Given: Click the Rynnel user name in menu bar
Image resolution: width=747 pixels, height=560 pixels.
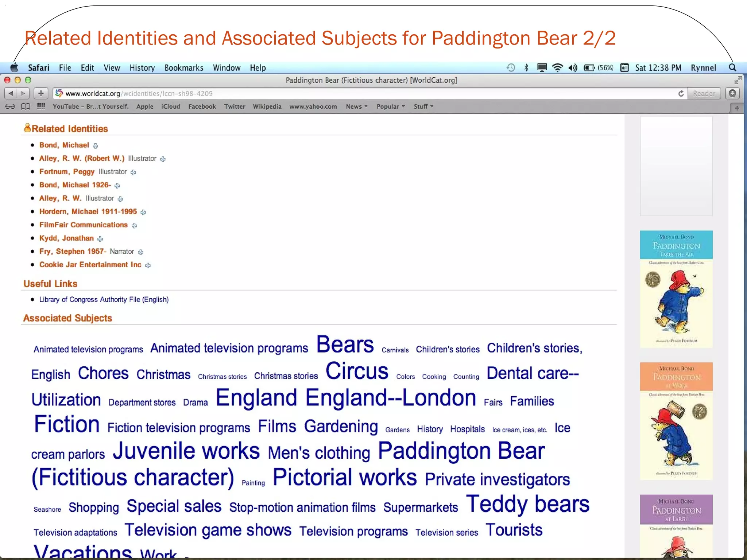Looking at the screenshot, I should [704, 68].
